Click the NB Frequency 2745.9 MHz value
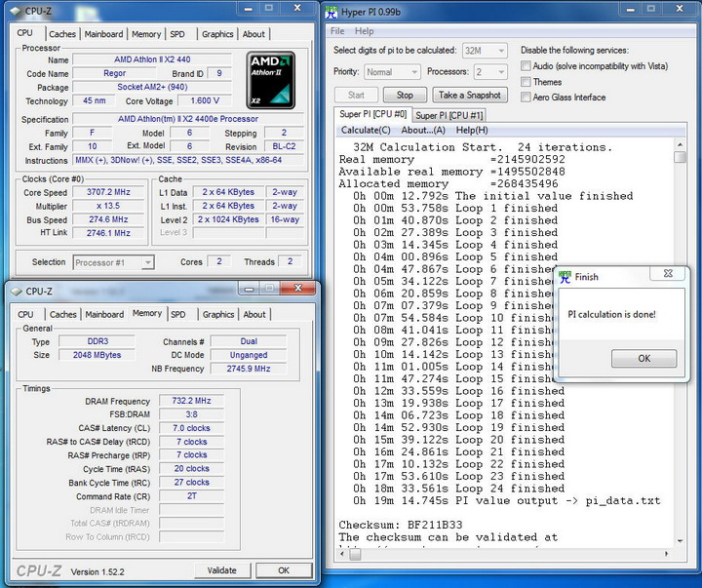The height and width of the screenshot is (588, 702). pos(249,369)
